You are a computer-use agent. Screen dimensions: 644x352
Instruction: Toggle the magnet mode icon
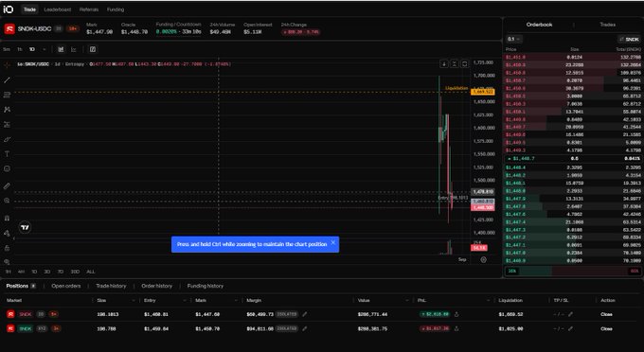point(7,218)
